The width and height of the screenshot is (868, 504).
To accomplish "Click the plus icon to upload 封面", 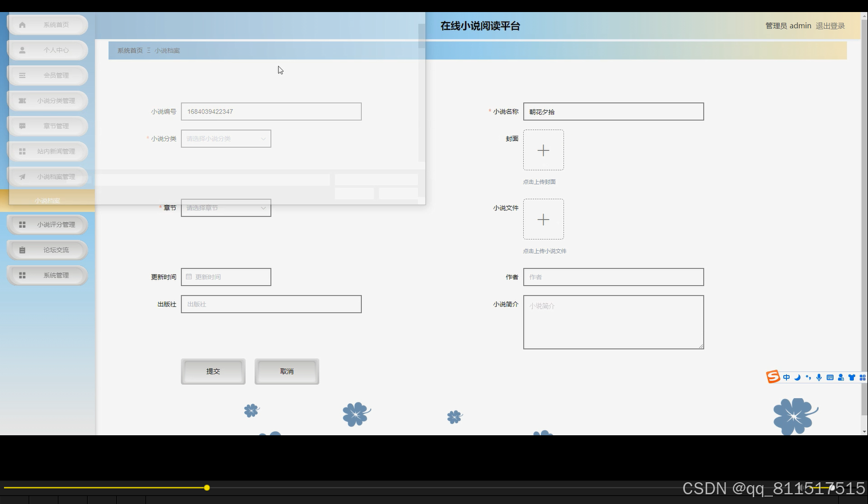I will click(x=543, y=150).
